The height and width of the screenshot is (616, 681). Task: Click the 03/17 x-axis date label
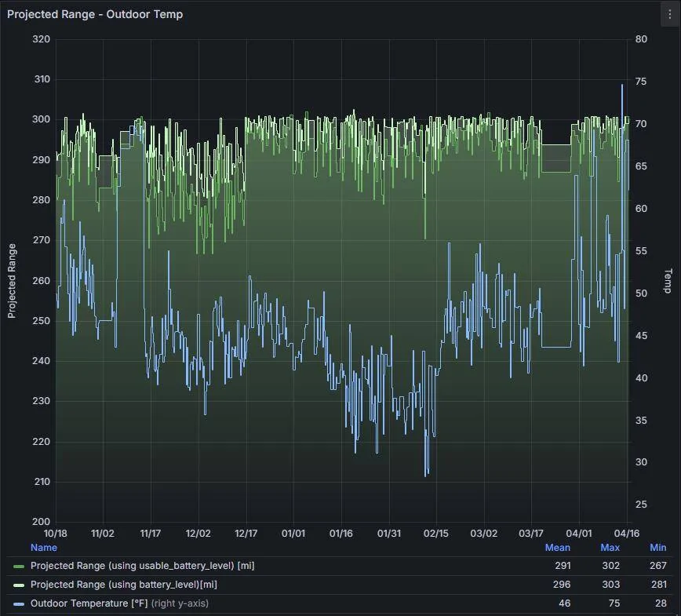[531, 533]
